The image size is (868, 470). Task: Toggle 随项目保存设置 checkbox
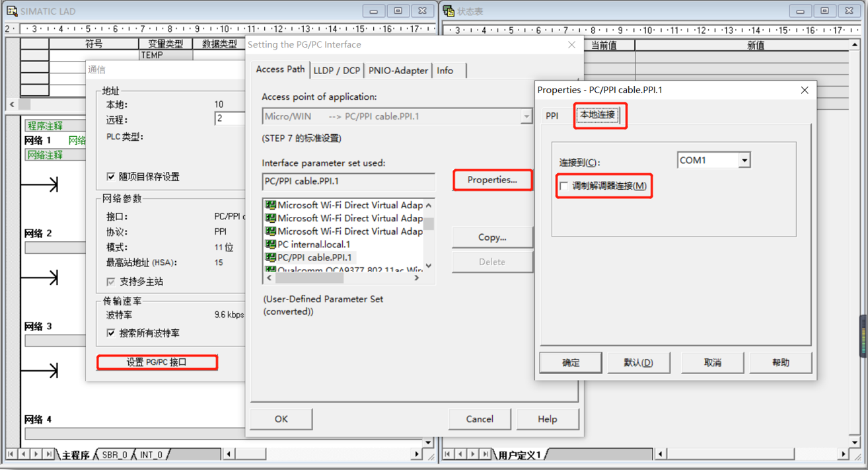click(111, 176)
